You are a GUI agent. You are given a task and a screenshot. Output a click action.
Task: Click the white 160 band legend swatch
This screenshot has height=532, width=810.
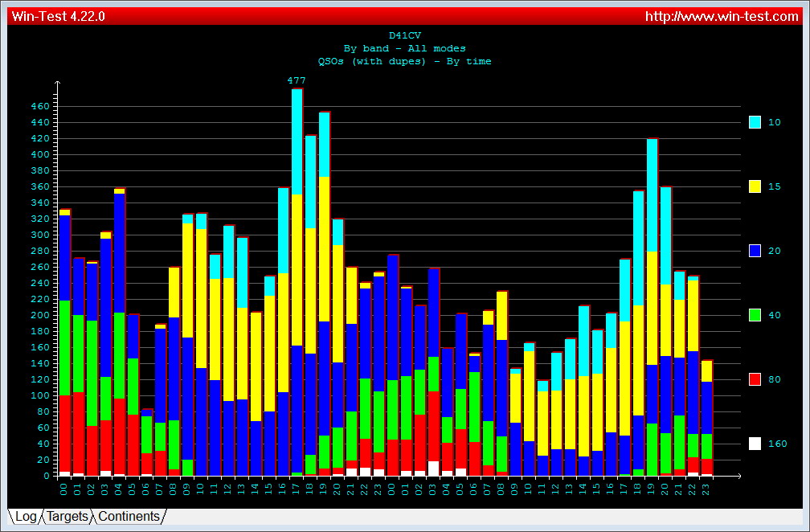[755, 444]
